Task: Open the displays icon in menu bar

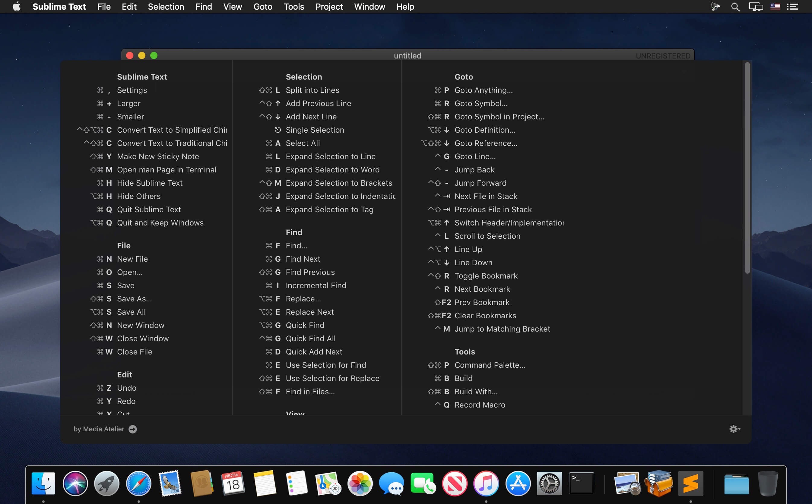Action: click(756, 7)
